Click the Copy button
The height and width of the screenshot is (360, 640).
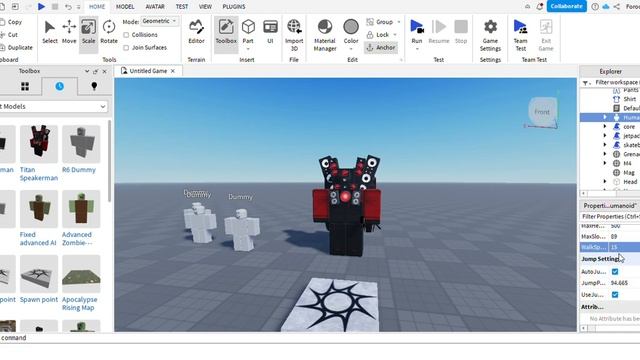pos(11,22)
